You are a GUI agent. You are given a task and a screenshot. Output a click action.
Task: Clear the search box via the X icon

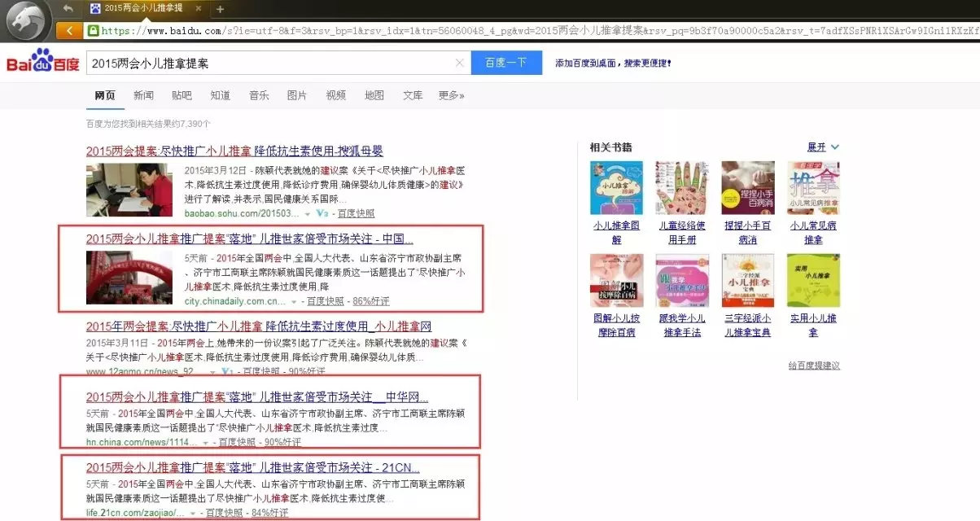click(x=459, y=62)
